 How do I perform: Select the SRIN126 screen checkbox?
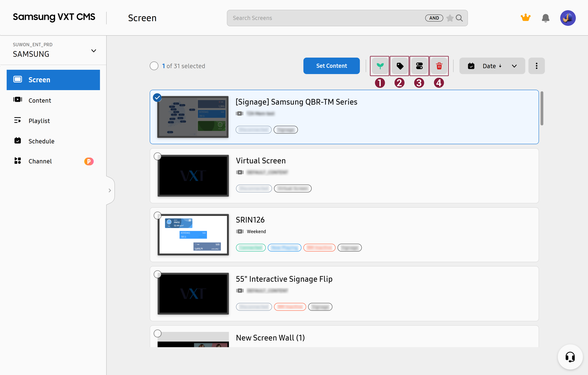(x=158, y=215)
